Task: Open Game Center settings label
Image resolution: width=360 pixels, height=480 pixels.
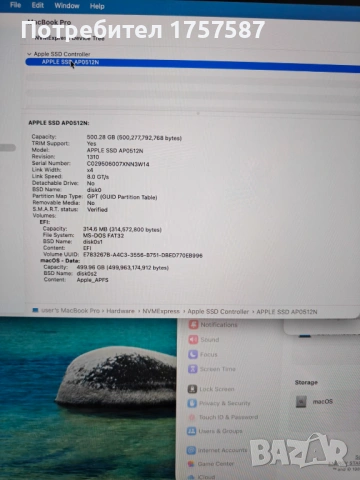Action: point(216,464)
